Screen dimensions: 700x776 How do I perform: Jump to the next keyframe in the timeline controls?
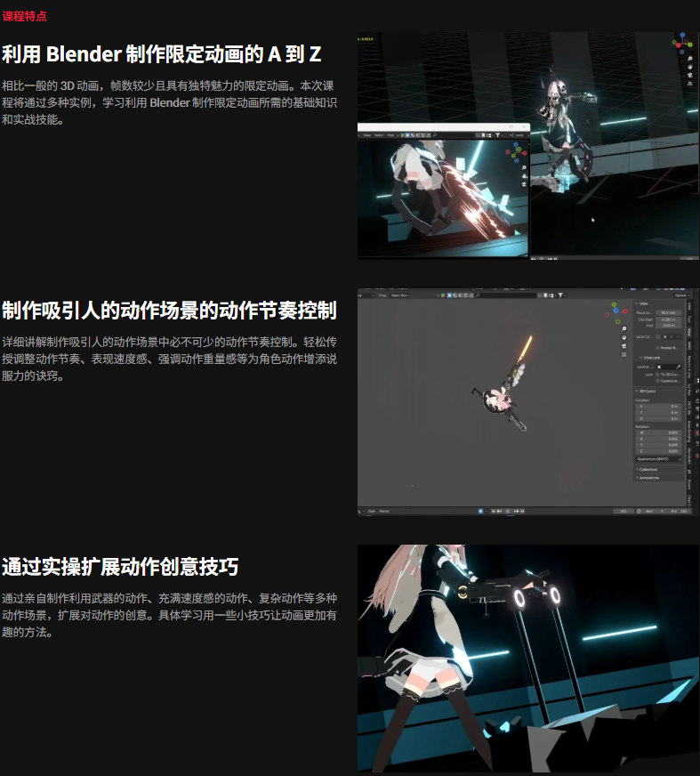point(517,511)
